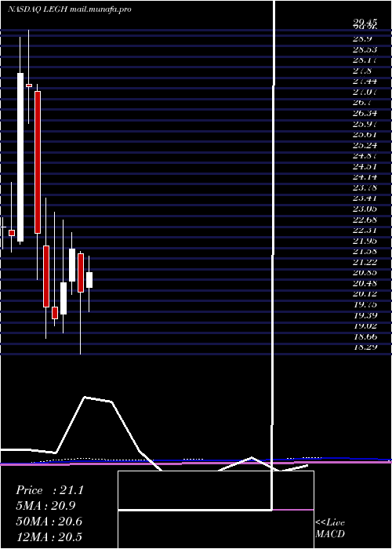Click the Price : 21.1 readout

(49, 490)
